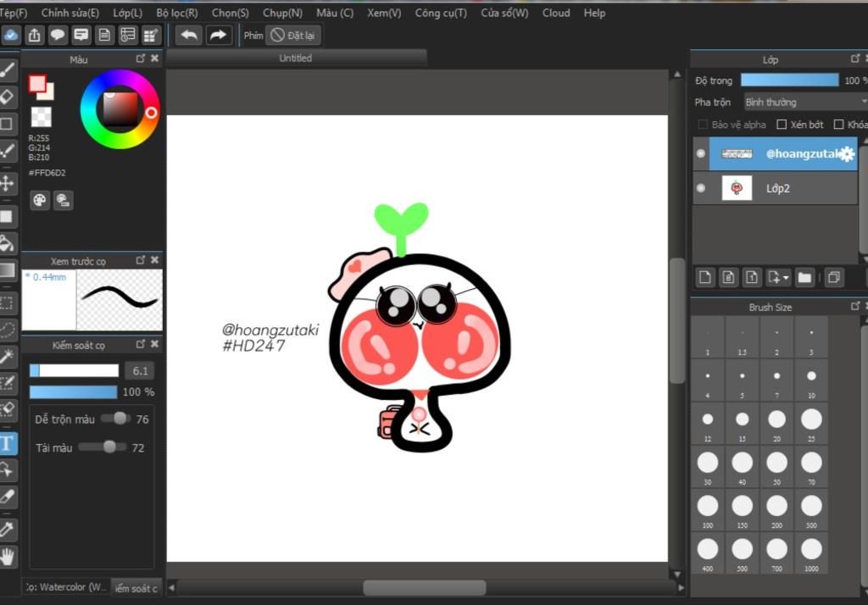Click the Đặt lại reset button
The width and height of the screenshot is (868, 605).
(293, 36)
